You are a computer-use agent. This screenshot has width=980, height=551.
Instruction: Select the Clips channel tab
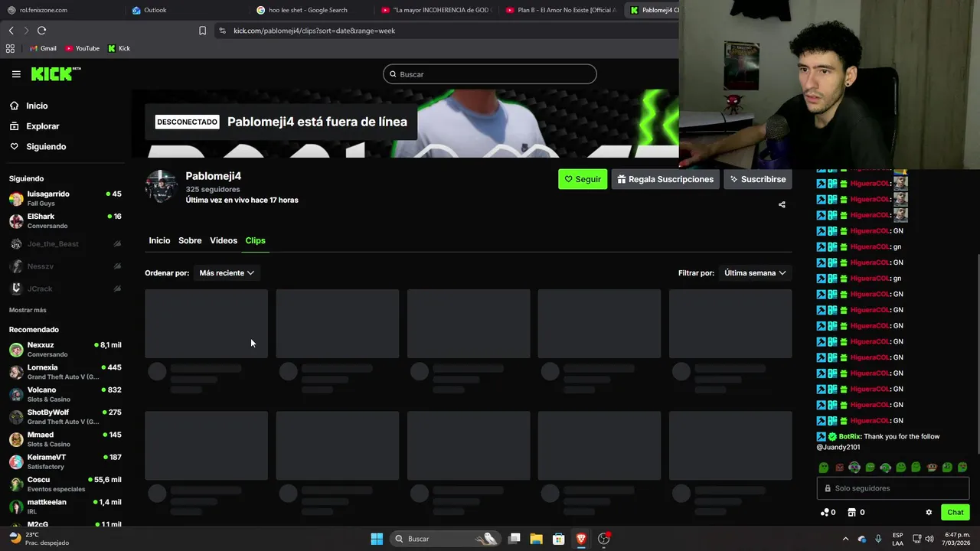(x=255, y=240)
